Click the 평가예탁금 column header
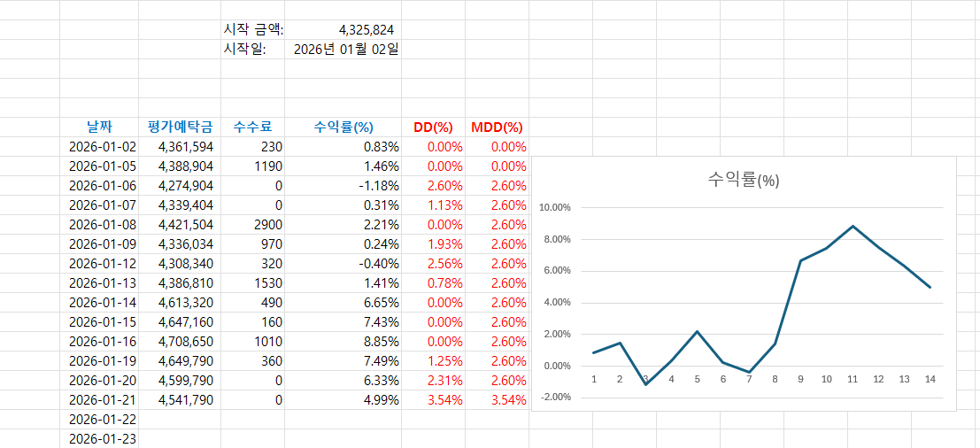The height and width of the screenshot is (448, 980). pos(180,127)
